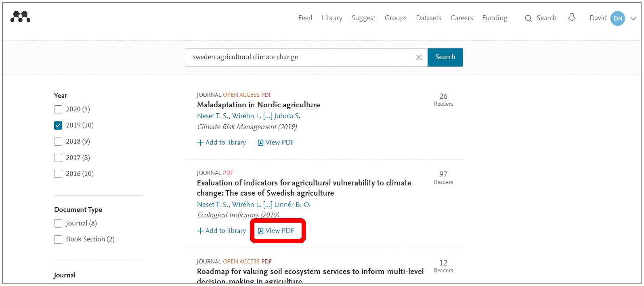Tick the Journal document type checkbox
Screen dimensions: 644x286
click(58, 223)
